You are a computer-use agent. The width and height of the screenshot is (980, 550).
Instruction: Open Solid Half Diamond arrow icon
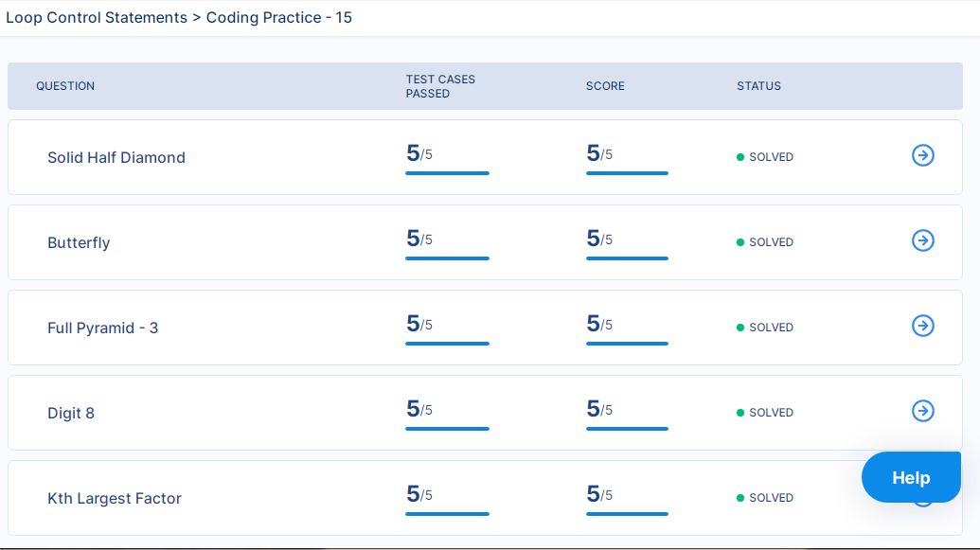tap(922, 156)
